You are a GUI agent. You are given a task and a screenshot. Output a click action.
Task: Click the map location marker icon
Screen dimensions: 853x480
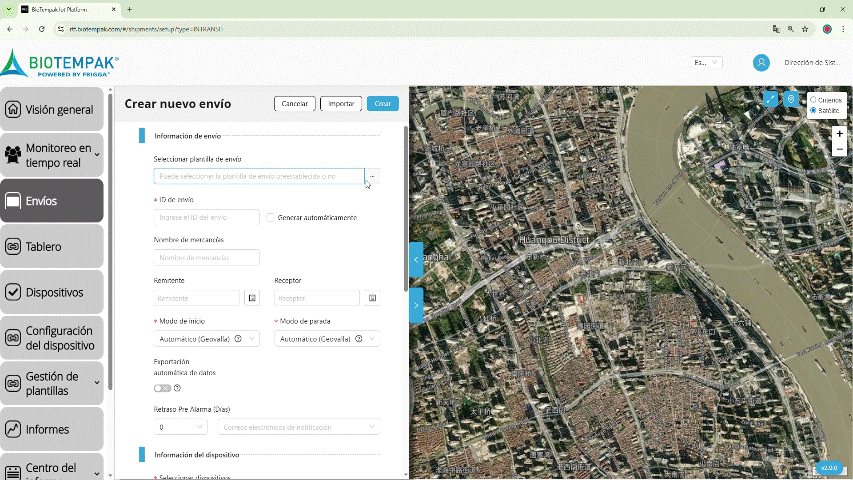(791, 100)
